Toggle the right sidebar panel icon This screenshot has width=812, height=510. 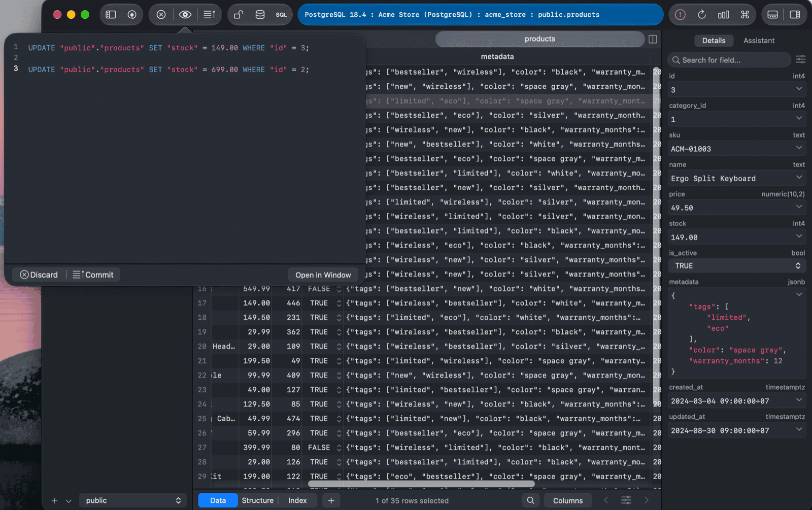(795, 15)
